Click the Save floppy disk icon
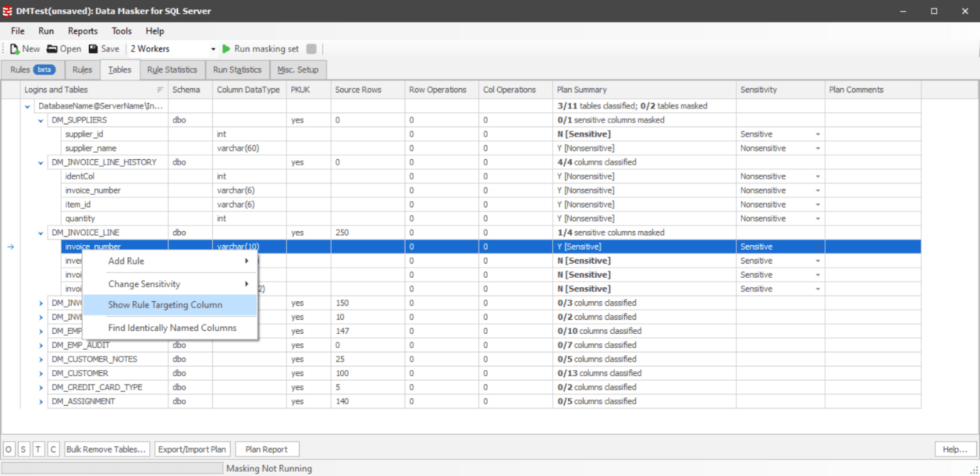 point(93,49)
